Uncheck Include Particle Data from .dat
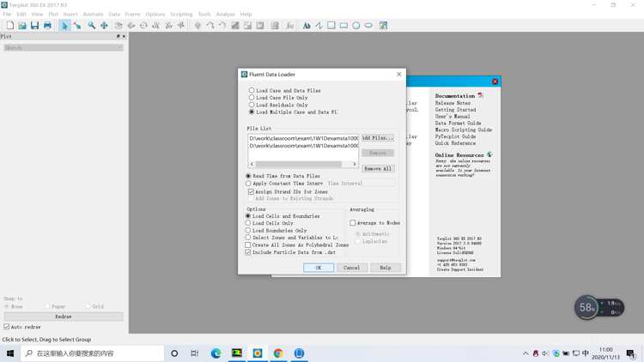Image resolution: width=644 pixels, height=362 pixels. tap(248, 252)
